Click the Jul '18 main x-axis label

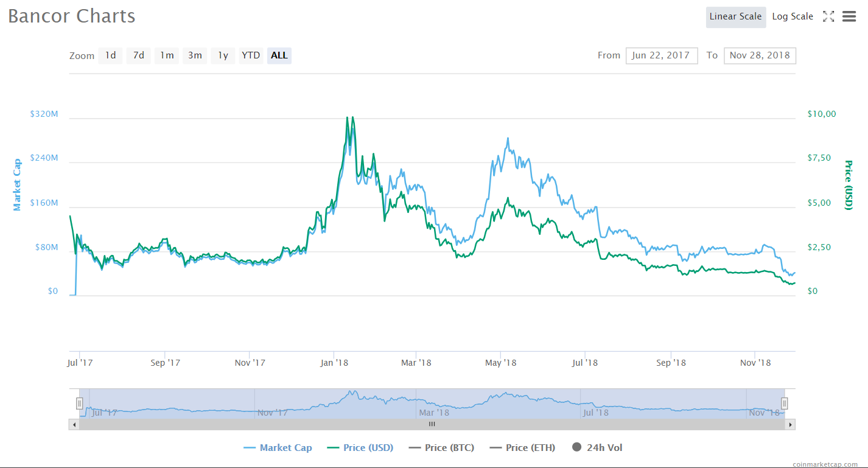(585, 363)
